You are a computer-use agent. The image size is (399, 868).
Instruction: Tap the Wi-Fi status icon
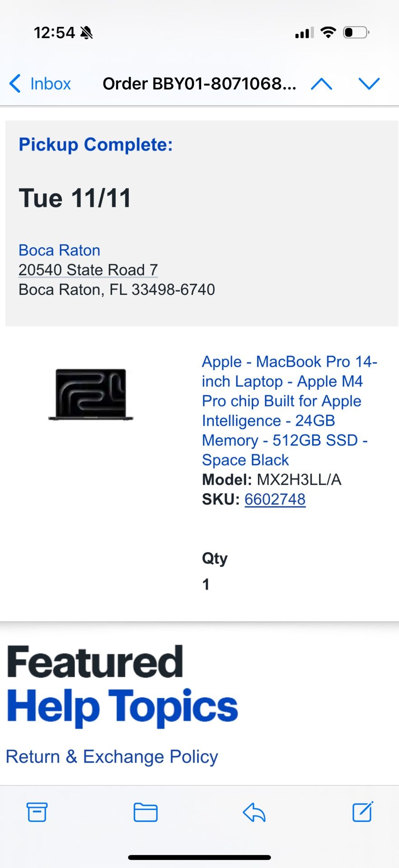click(x=327, y=32)
